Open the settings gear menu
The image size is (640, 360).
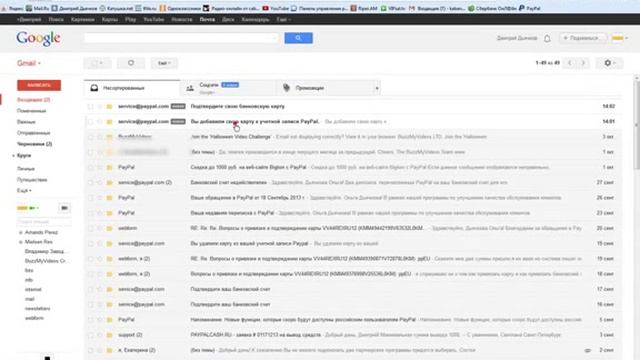point(609,63)
